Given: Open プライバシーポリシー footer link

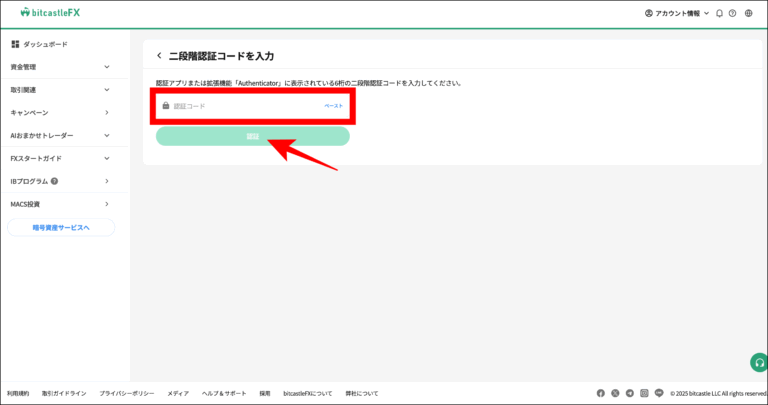Looking at the screenshot, I should click(x=127, y=393).
